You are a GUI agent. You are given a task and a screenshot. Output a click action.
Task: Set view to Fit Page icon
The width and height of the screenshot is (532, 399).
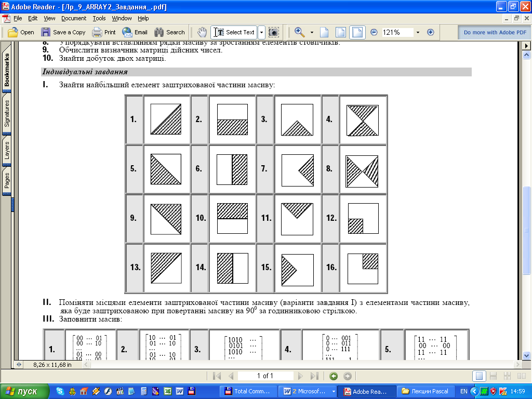click(341, 32)
